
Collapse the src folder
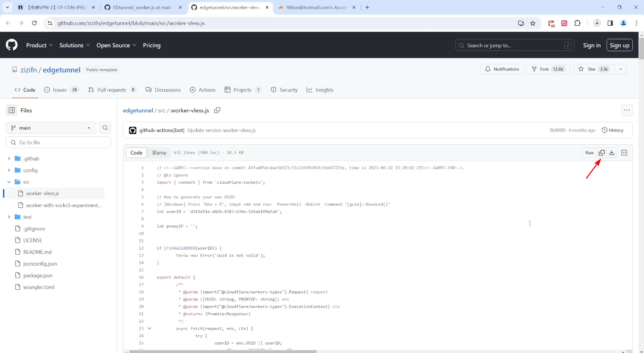[x=9, y=182]
